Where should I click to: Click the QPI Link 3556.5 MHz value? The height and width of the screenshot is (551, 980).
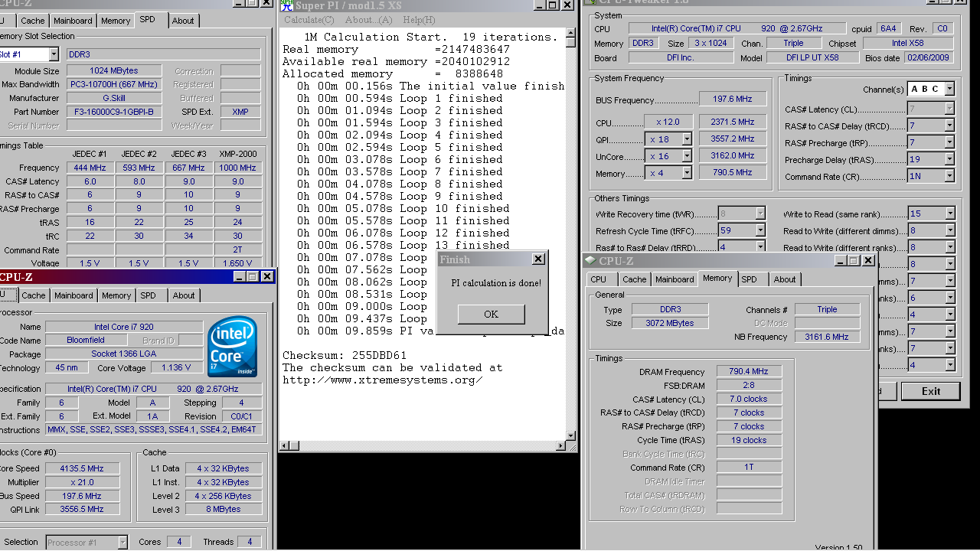[x=82, y=509]
